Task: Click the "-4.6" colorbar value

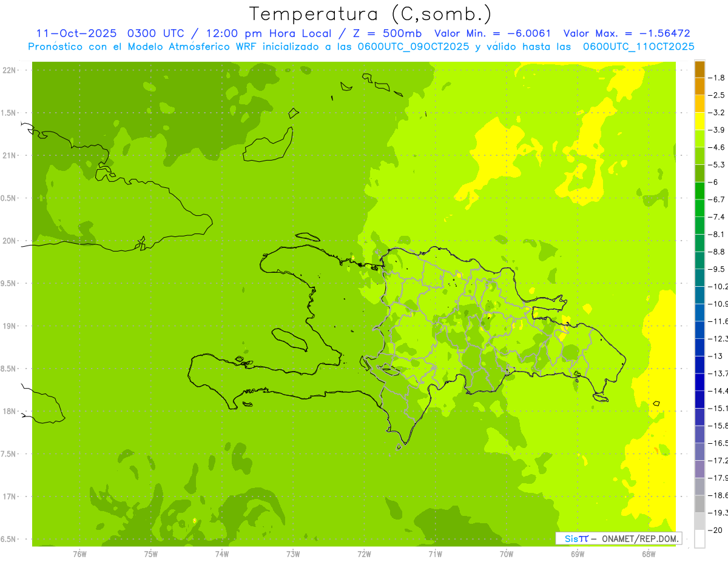Action: (716, 147)
